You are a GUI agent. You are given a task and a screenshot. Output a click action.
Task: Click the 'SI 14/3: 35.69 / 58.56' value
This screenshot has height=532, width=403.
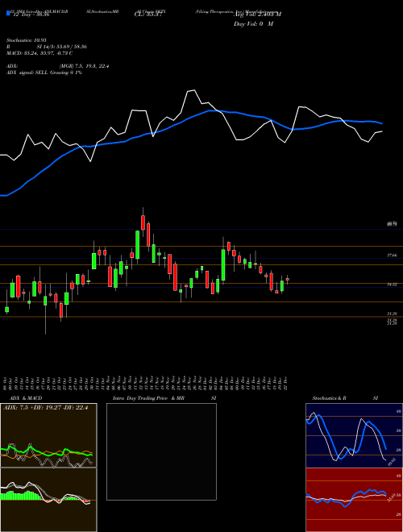62,47
